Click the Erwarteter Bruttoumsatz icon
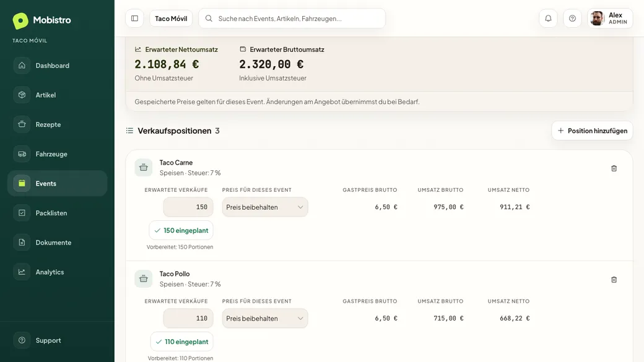This screenshot has width=644, height=362. 243,50
